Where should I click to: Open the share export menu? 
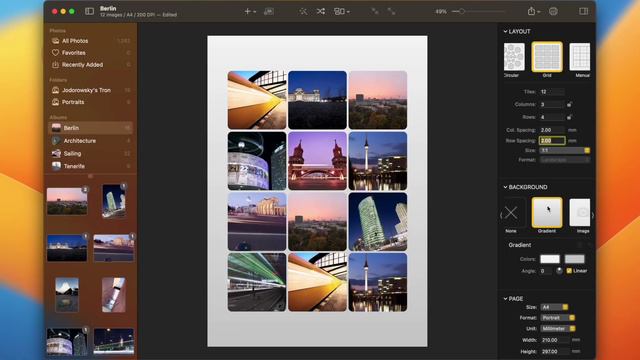pos(533,11)
